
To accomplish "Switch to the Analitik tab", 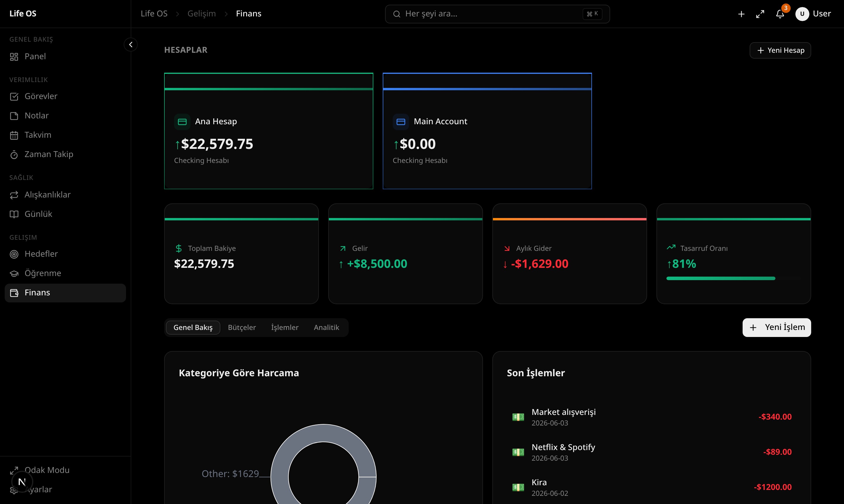I will pos(326,327).
